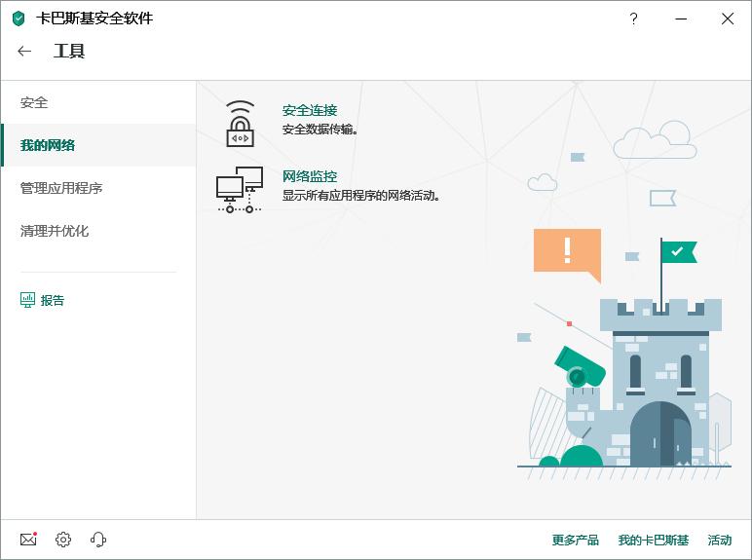Click the 工具 page title
The width and height of the screenshot is (752, 560).
(69, 51)
